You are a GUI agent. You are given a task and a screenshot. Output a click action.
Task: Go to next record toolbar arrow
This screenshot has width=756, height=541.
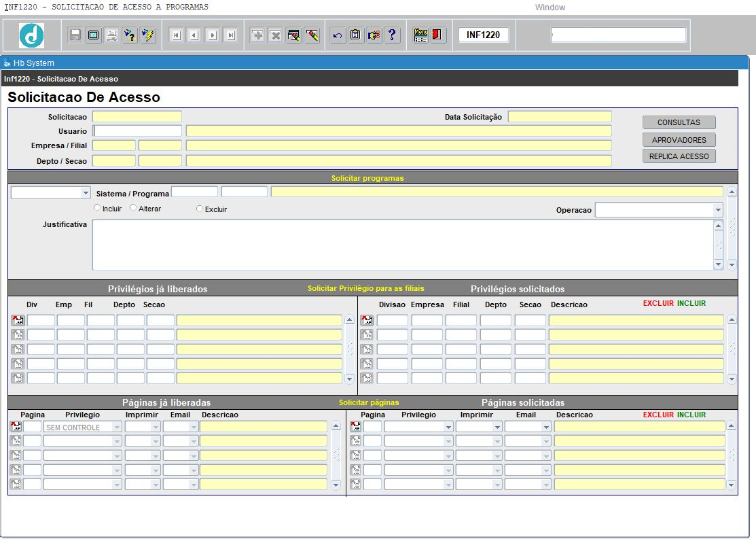[213, 35]
